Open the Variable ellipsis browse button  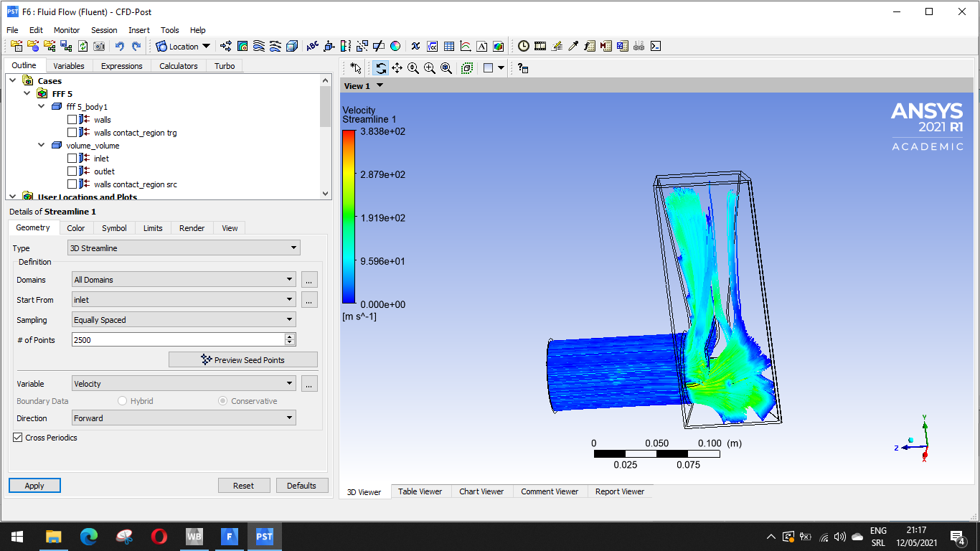coord(309,384)
